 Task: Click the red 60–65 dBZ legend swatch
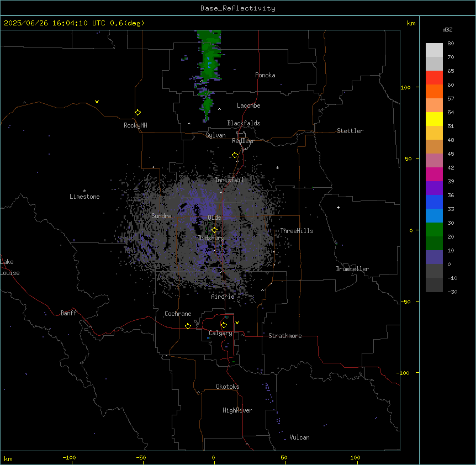click(x=434, y=77)
